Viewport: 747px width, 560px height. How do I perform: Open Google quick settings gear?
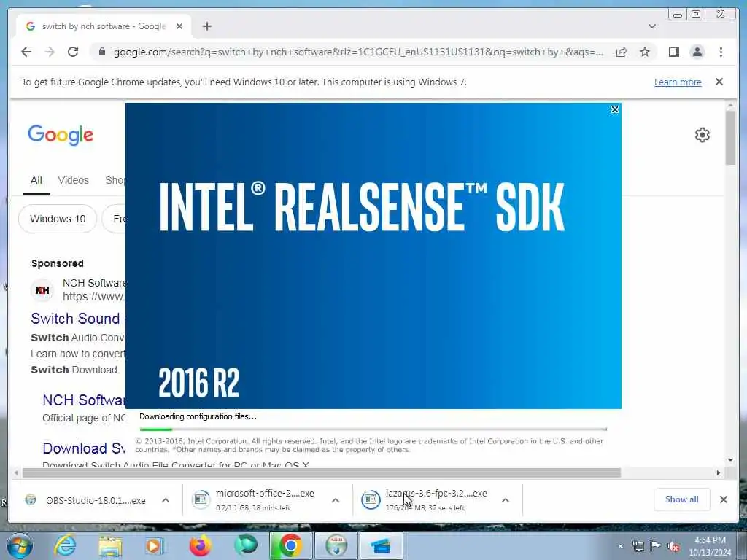[x=703, y=135]
